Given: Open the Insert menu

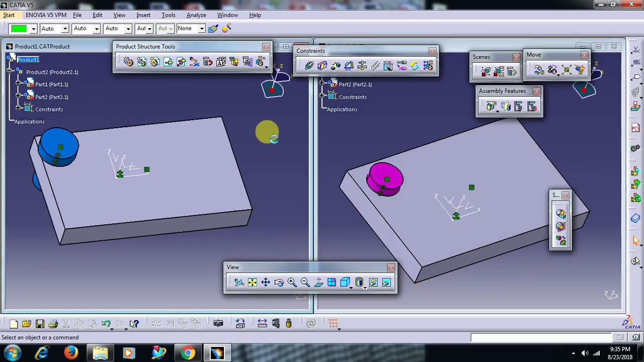Looking at the screenshot, I should click(x=143, y=15).
